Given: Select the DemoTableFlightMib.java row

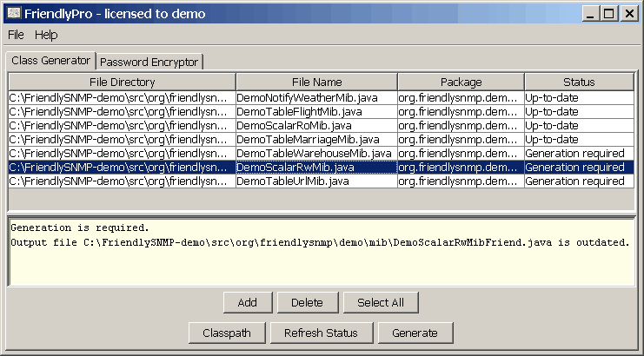Looking at the screenshot, I should pyautogui.click(x=316, y=112).
